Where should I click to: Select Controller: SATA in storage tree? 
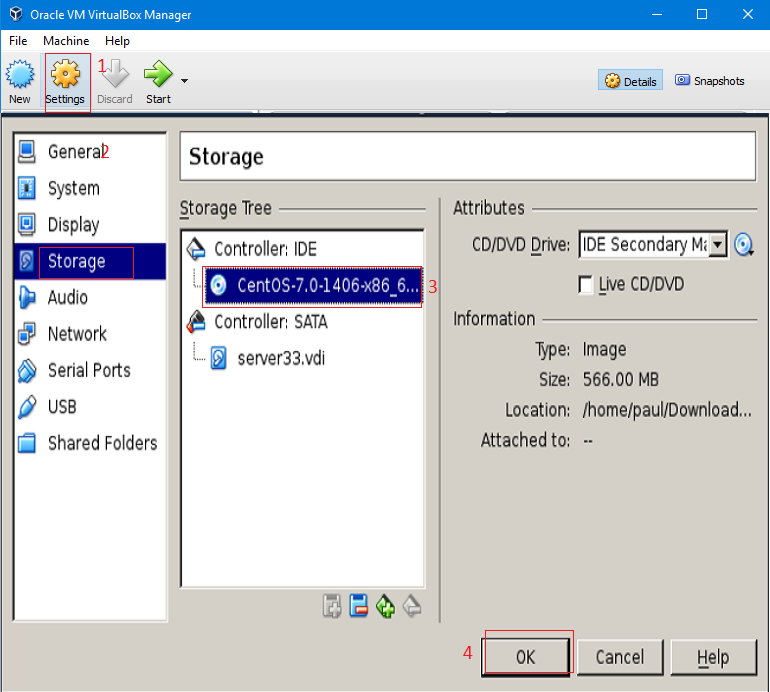(271, 322)
